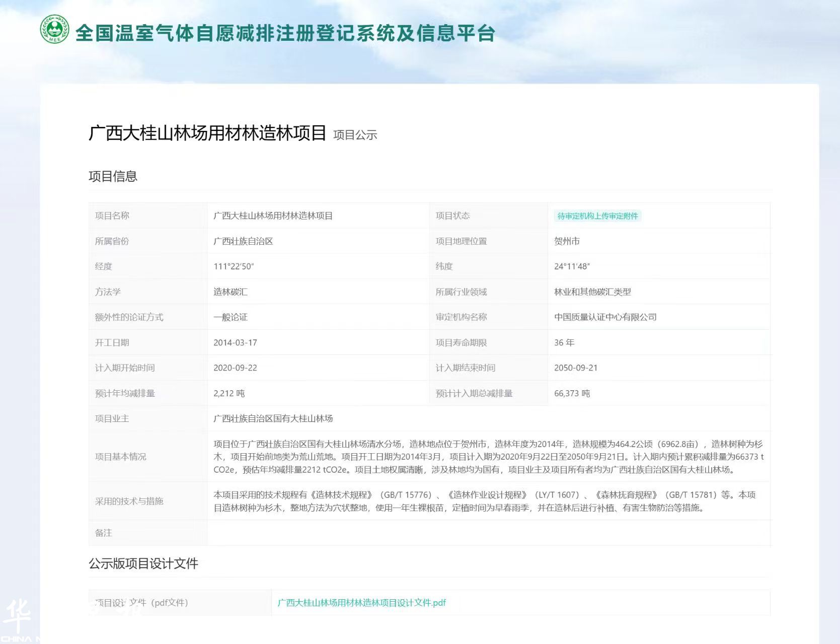The width and height of the screenshot is (840, 644).
Task: Click the 造林碳汇 methodology value
Action: pyautogui.click(x=231, y=292)
